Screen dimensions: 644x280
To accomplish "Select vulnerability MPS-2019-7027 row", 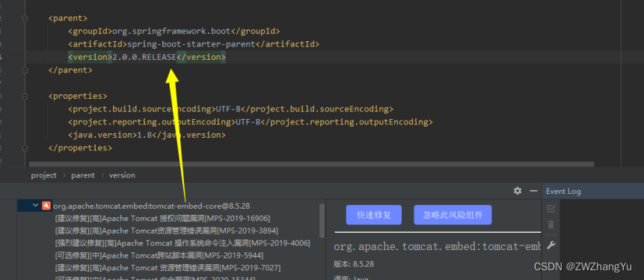I will click(x=168, y=268).
